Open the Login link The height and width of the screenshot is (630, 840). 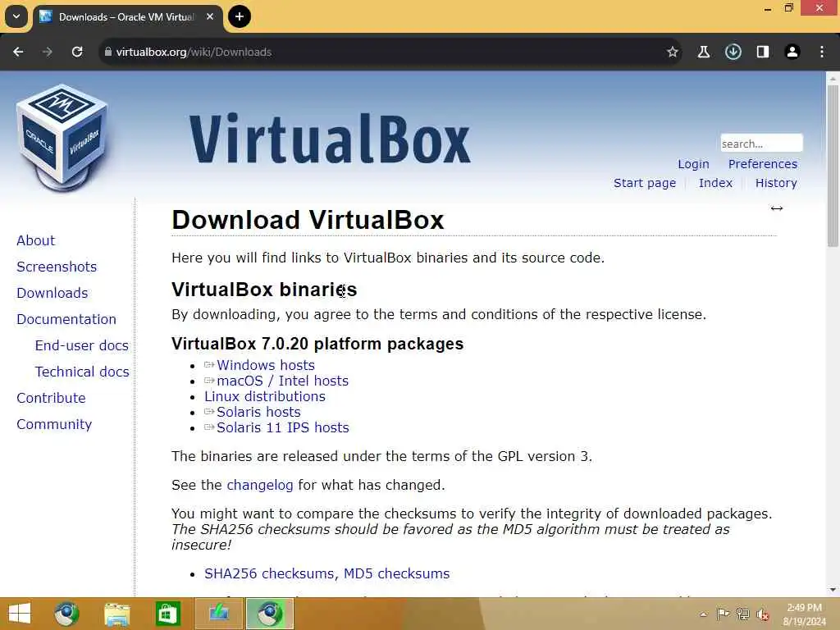pos(693,164)
